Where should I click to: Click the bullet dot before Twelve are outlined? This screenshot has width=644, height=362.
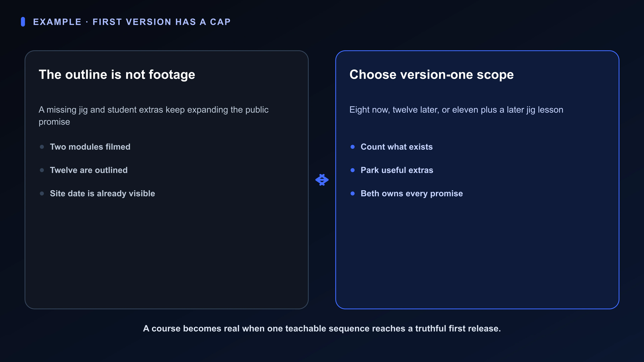[x=42, y=170]
